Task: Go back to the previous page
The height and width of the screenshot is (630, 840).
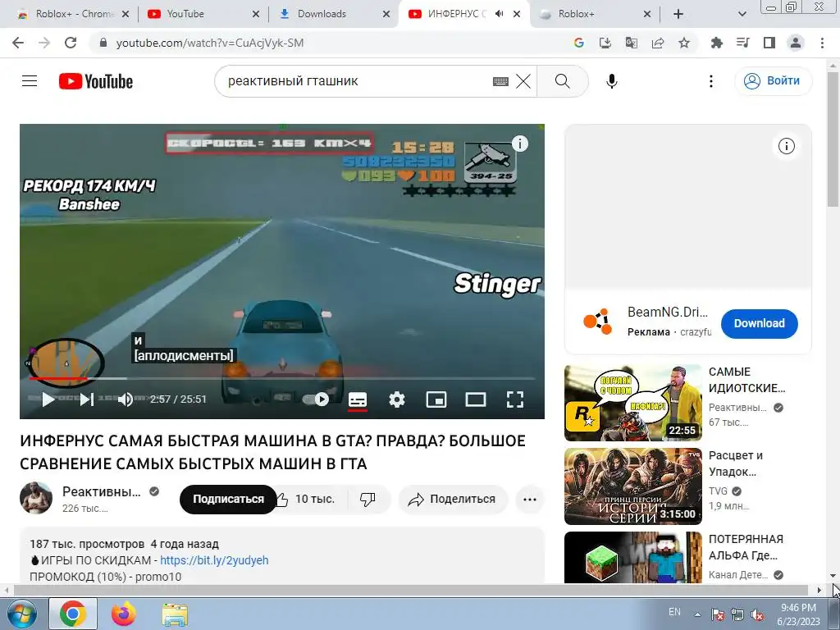Action: point(18,43)
